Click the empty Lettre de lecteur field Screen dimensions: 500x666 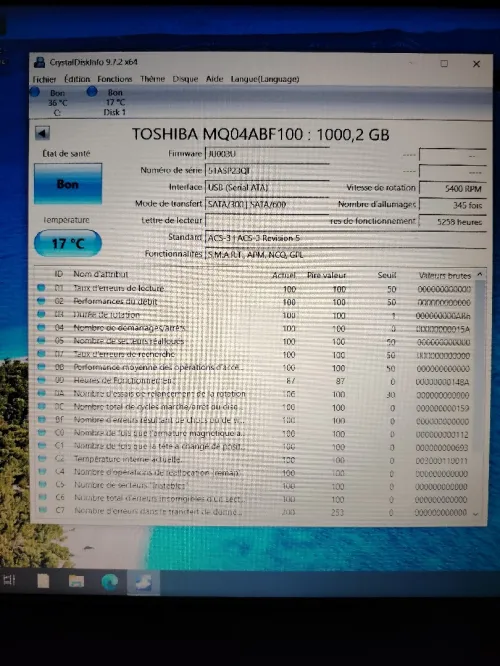[267, 220]
